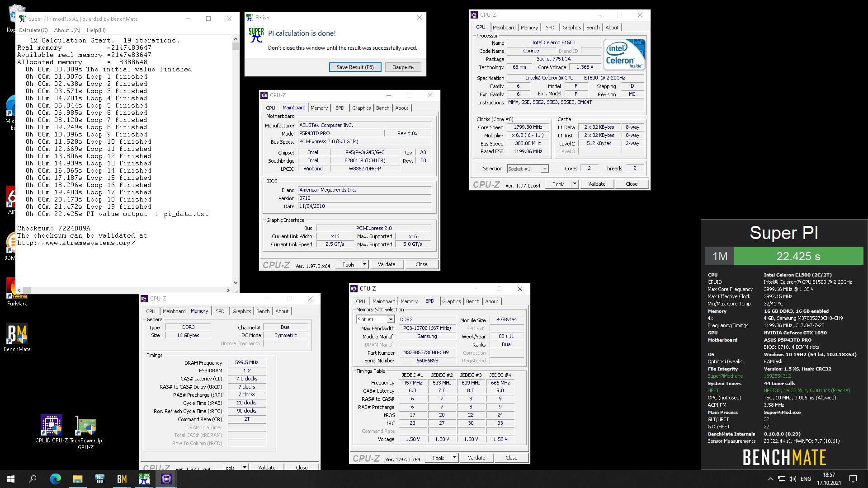Click the Windows Start button
Screen dimensions: 868x488
tap(11, 479)
